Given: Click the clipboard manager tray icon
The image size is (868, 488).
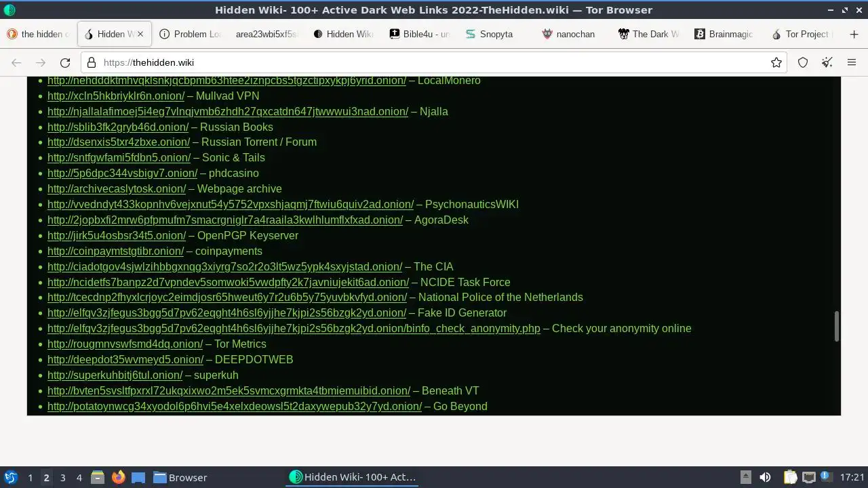Looking at the screenshot, I should (790, 477).
